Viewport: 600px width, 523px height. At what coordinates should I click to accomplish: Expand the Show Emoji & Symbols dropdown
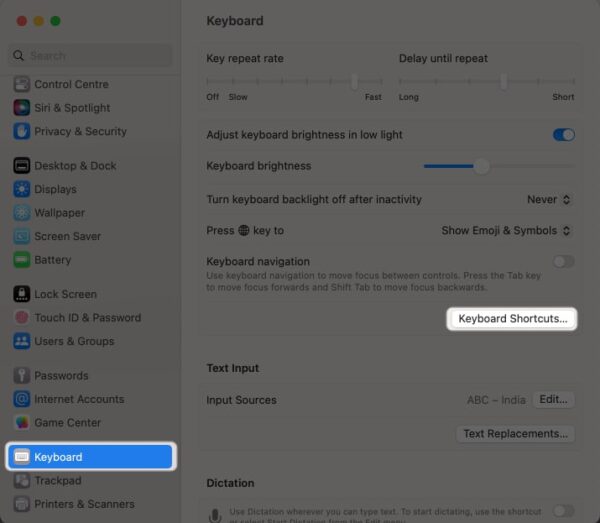click(507, 231)
